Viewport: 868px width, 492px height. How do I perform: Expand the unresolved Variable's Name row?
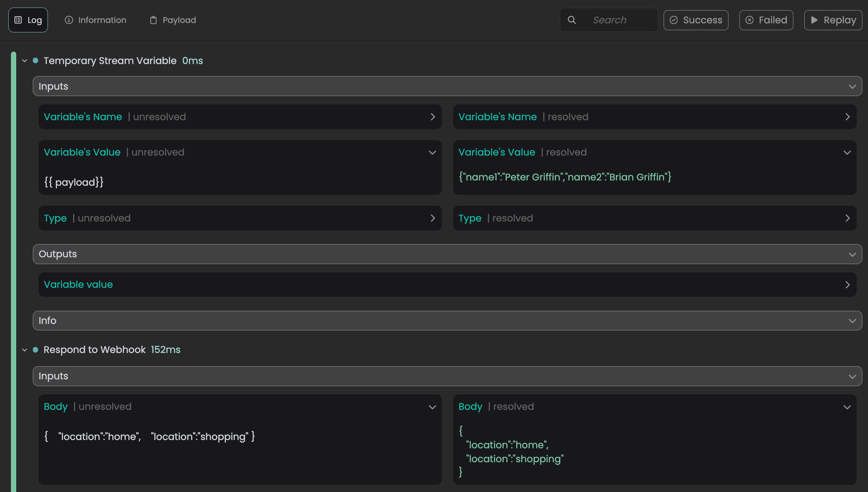pos(432,117)
